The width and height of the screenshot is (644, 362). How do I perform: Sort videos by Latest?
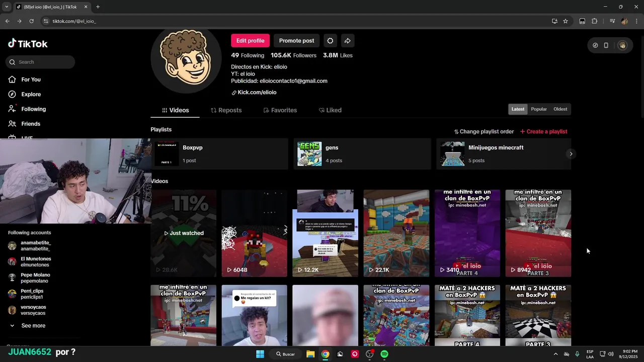point(518,109)
